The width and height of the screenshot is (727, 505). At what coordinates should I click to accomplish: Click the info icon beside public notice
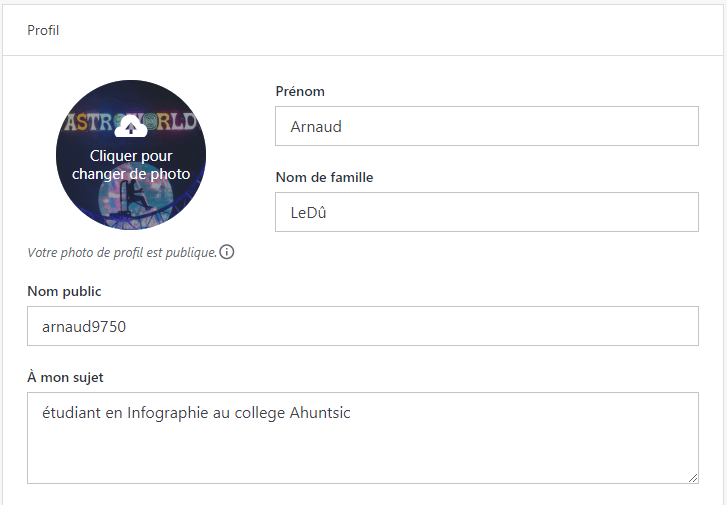pyautogui.click(x=227, y=252)
